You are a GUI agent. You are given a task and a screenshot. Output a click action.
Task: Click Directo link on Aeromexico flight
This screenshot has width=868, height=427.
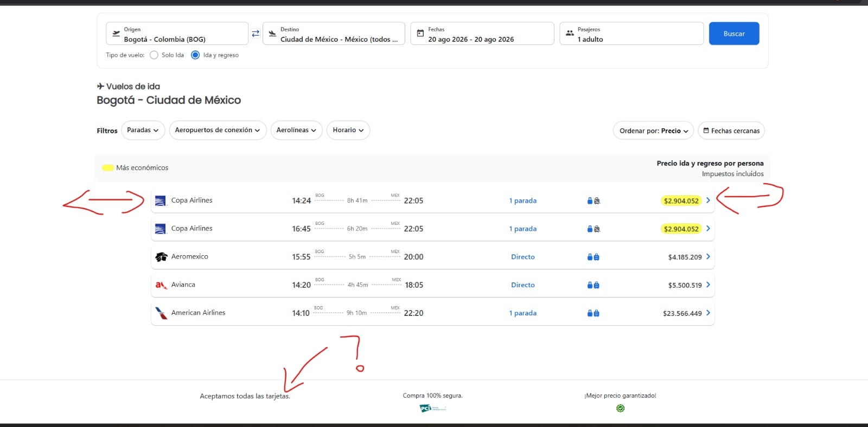tap(523, 257)
